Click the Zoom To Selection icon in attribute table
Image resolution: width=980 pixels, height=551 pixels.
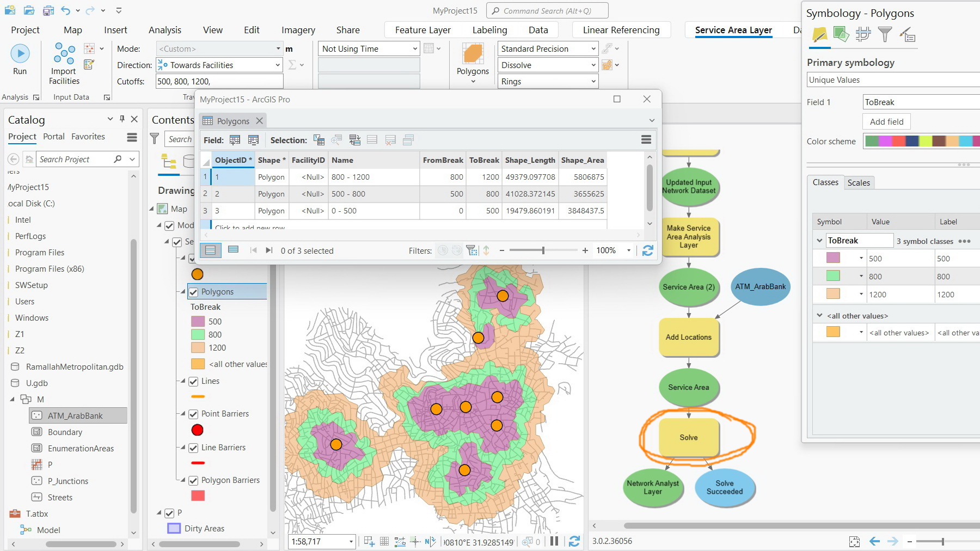337,140
